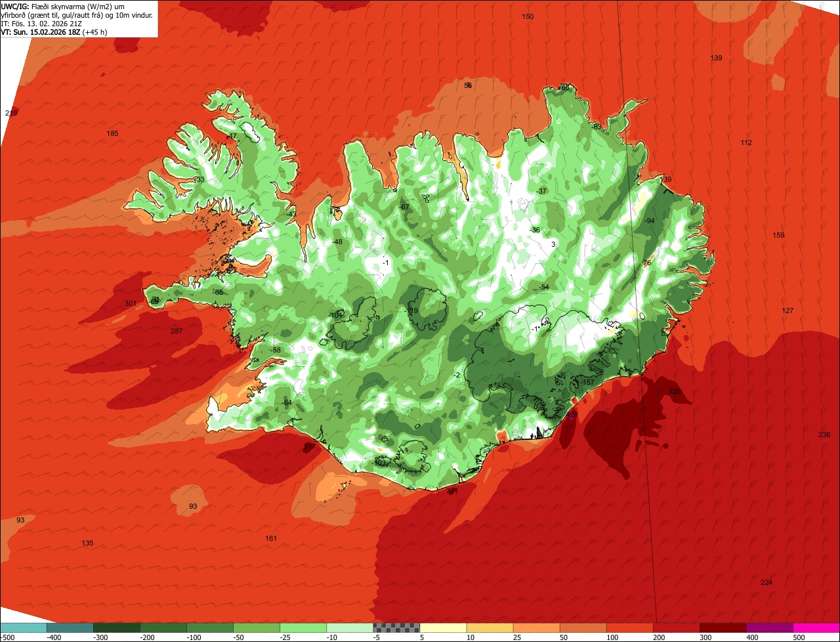Click the map value '328' off the southeast coast
The image size is (840, 642).
click(675, 391)
